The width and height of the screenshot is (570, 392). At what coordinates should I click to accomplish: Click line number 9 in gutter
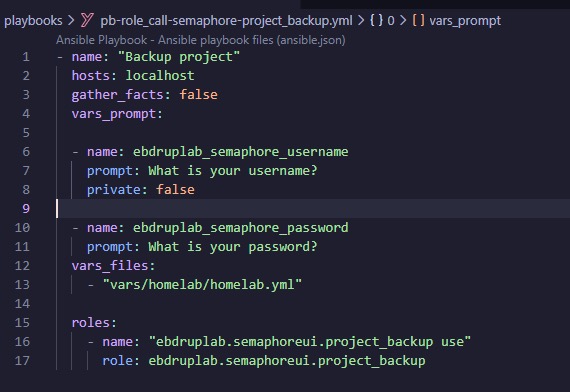[26, 208]
